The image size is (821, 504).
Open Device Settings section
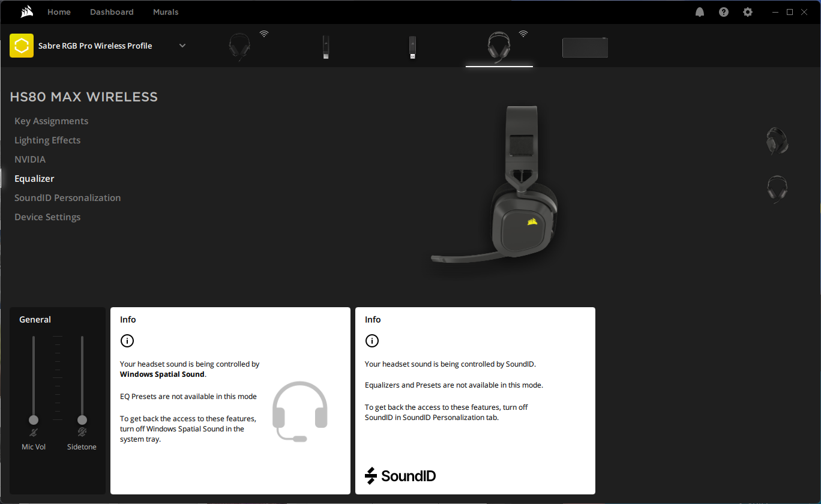tap(47, 217)
